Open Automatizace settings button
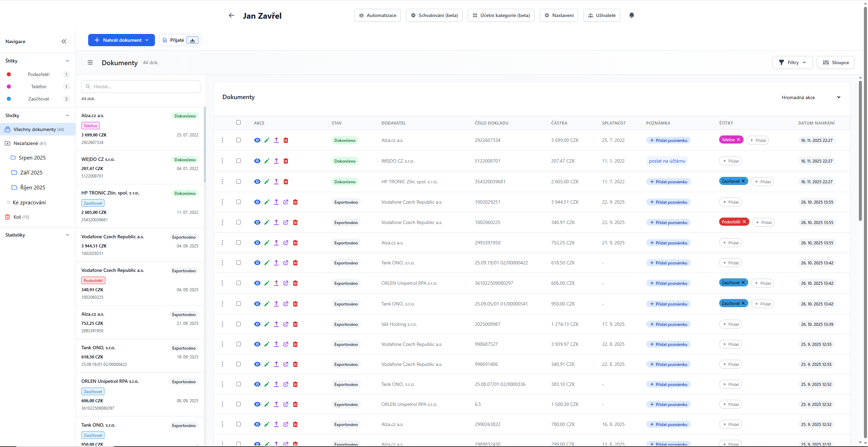Viewport: 868px width, 447px height. click(x=377, y=15)
